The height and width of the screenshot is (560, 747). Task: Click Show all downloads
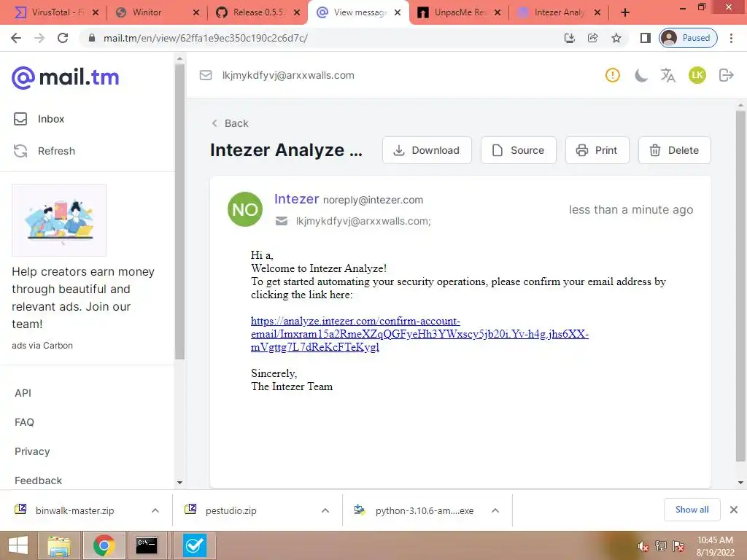[x=692, y=510]
